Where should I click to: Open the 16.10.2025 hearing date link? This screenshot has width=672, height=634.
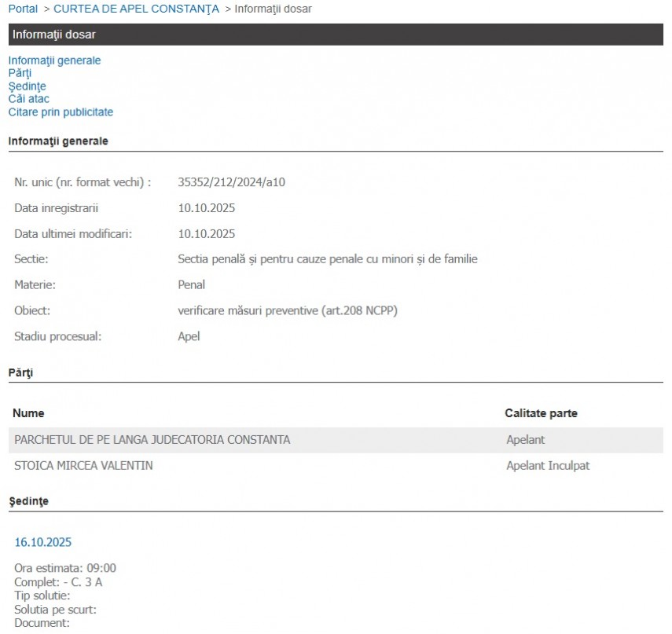coord(43,542)
